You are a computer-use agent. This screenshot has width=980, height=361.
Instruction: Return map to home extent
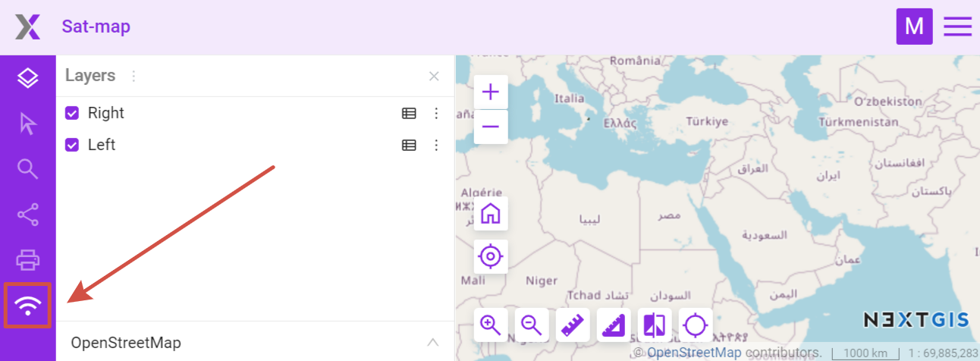tap(491, 214)
